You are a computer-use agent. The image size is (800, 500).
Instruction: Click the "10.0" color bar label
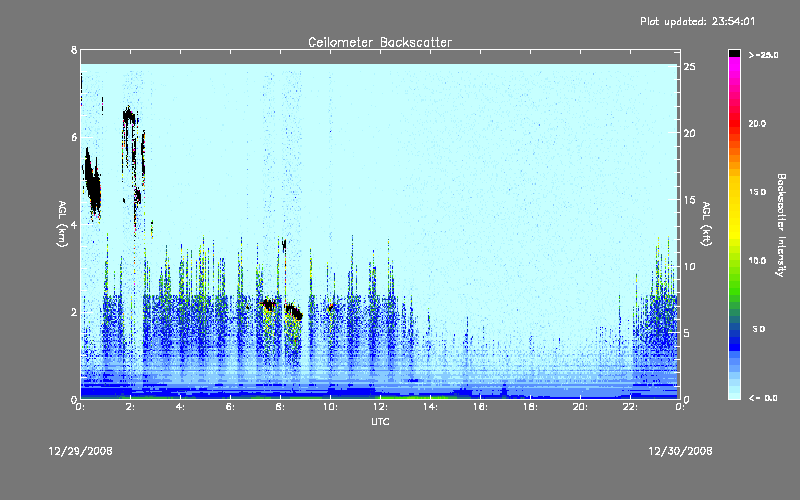coord(757,261)
